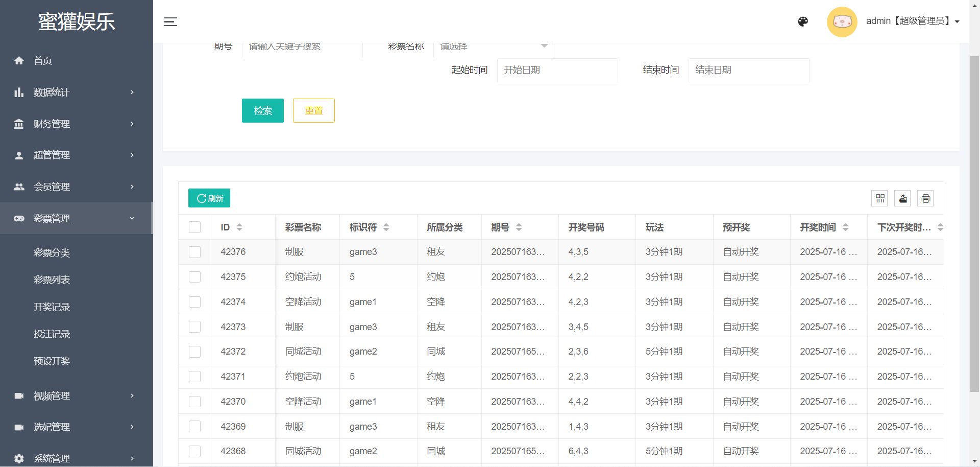The height and width of the screenshot is (467, 980).
Task: Open the 彩票名称 select dropdown
Action: 493,47
